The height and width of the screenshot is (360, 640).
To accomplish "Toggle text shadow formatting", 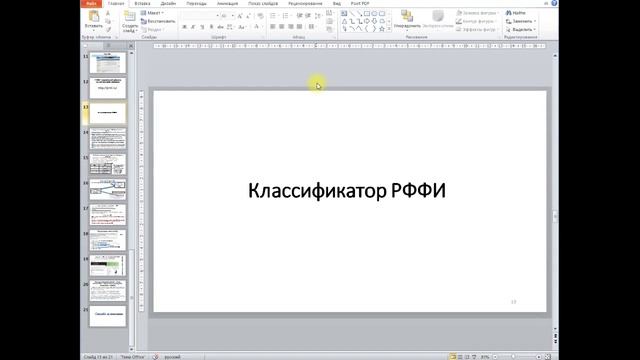I will click(x=211, y=27).
